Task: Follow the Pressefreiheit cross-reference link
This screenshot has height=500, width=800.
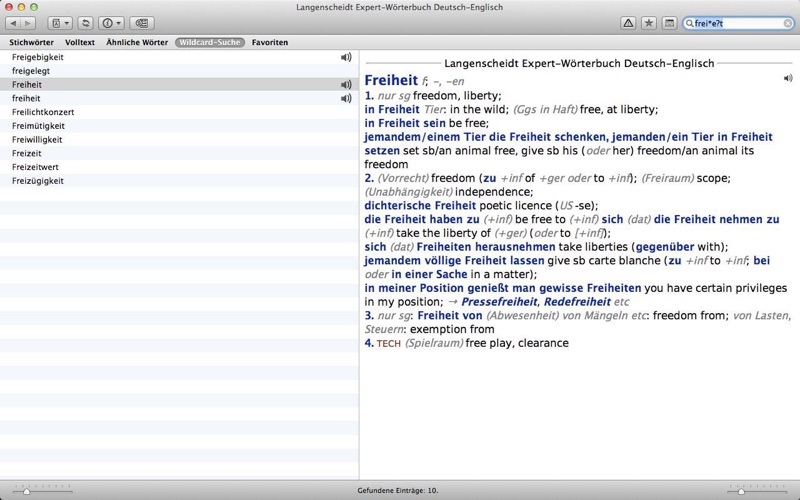Action: click(499, 302)
